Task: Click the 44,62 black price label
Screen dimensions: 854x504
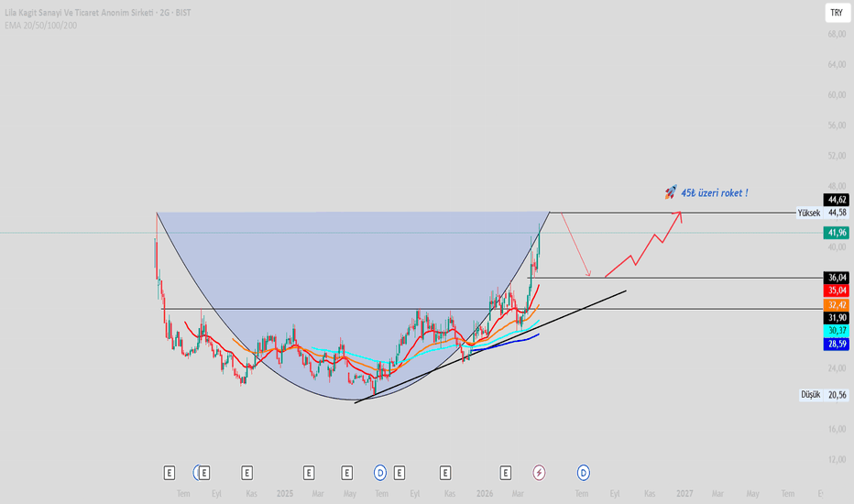Action: tap(837, 200)
